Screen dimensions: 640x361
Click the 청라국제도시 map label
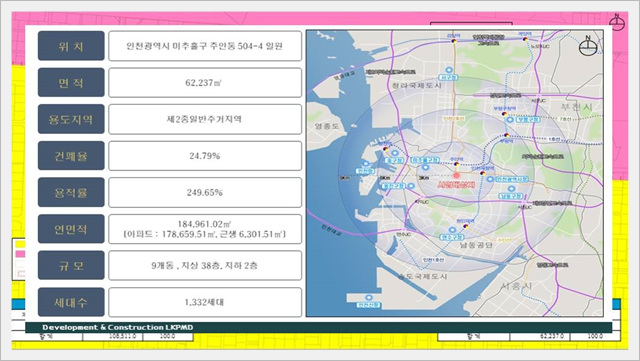click(x=416, y=86)
